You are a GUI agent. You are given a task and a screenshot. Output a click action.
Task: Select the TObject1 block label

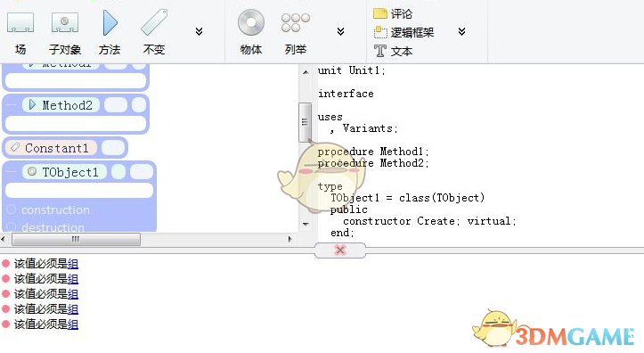click(x=70, y=172)
